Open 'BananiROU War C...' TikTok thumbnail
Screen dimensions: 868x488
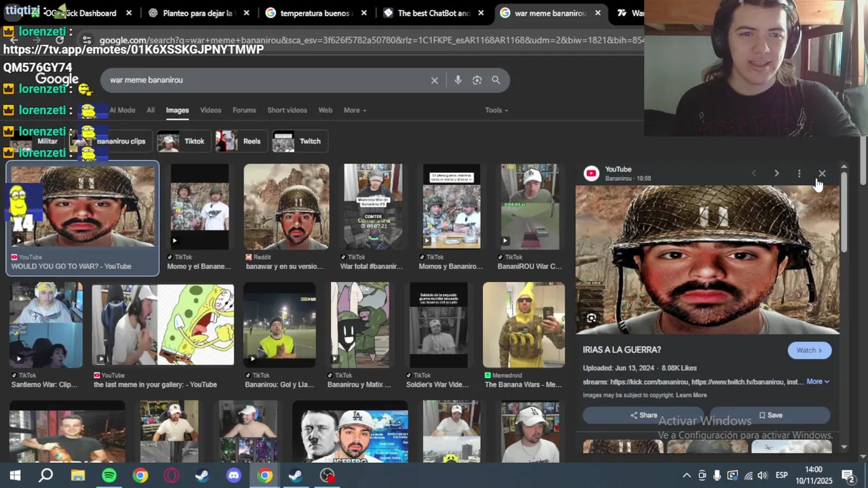[x=530, y=207]
